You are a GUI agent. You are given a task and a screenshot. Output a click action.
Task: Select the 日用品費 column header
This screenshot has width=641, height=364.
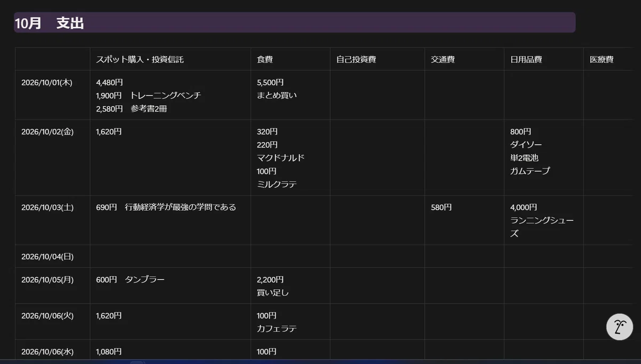(526, 59)
